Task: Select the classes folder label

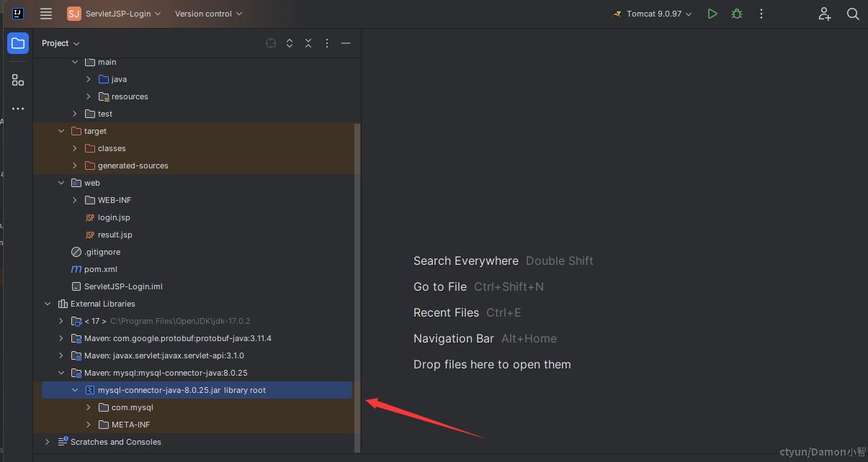Action: coord(112,148)
